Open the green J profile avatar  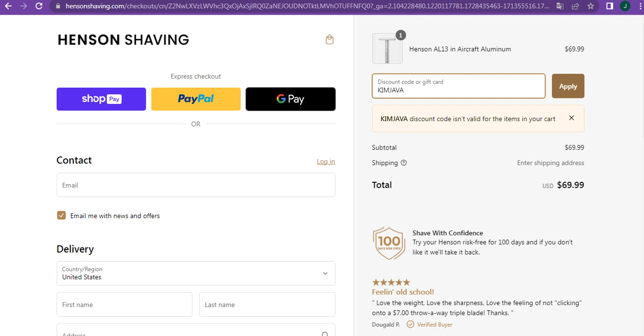tap(625, 6)
